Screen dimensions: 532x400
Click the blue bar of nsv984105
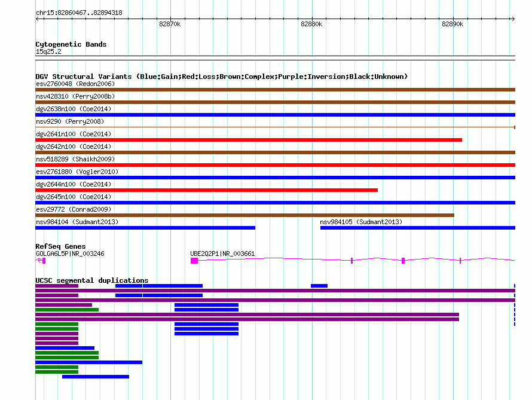tap(418, 228)
